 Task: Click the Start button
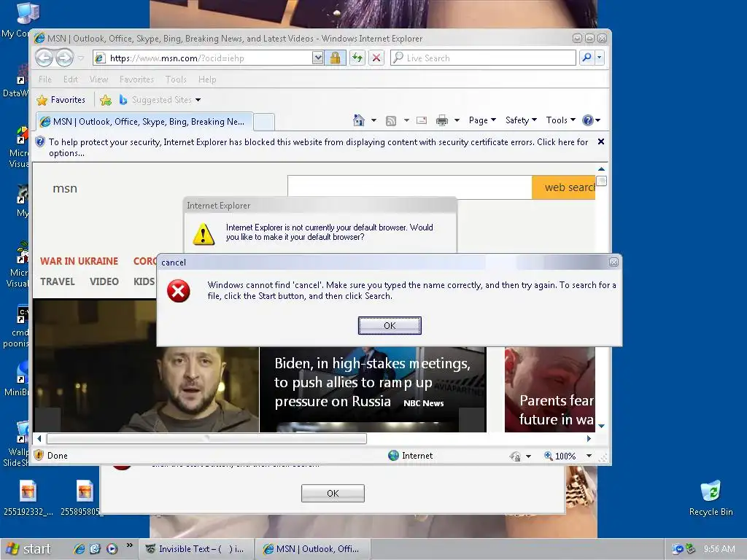(28, 549)
